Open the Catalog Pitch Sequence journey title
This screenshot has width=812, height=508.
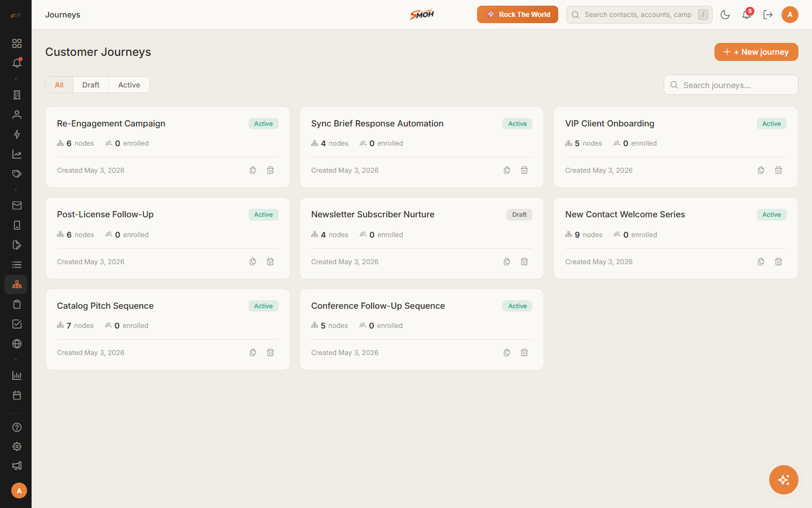coord(105,306)
